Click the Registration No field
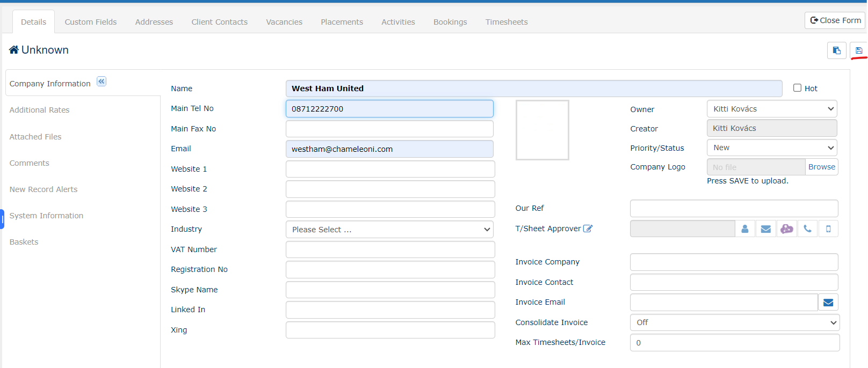The width and height of the screenshot is (868, 368). coord(390,270)
